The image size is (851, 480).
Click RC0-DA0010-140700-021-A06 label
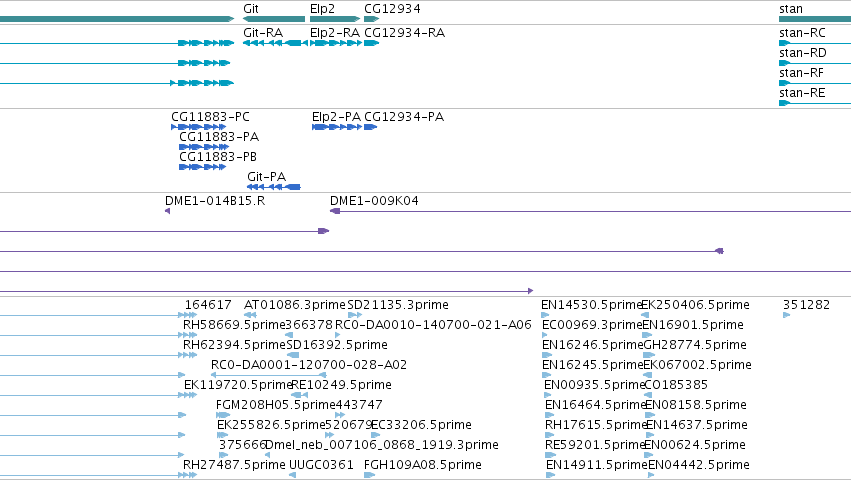click(433, 325)
